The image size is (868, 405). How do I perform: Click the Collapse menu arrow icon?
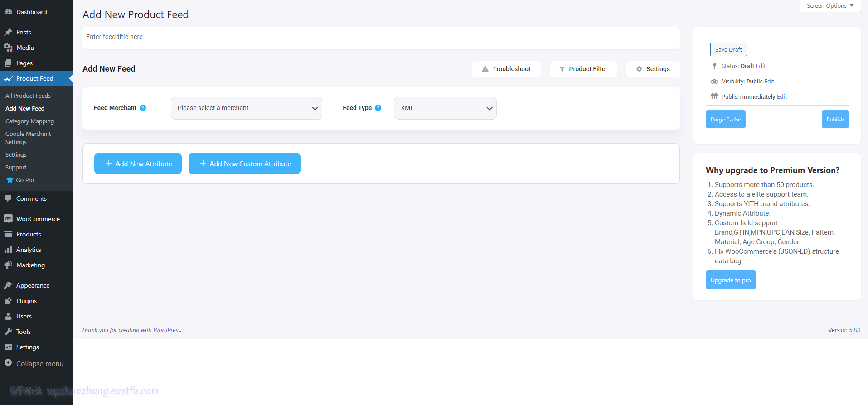click(8, 363)
